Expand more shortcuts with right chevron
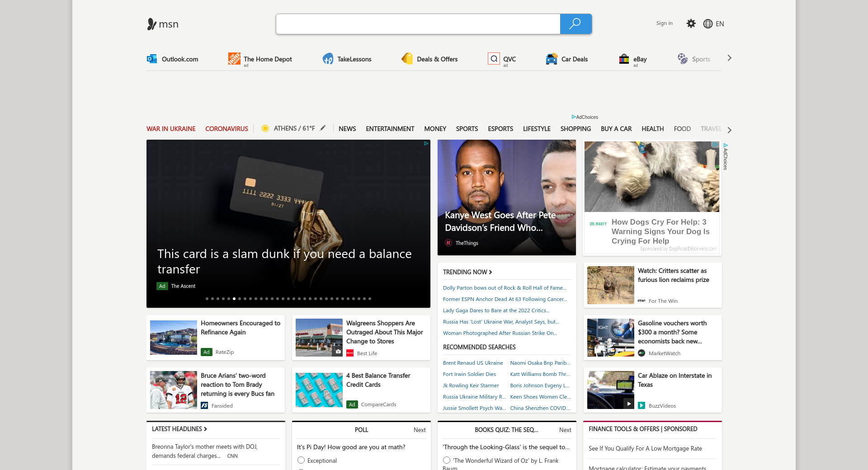 pos(729,58)
